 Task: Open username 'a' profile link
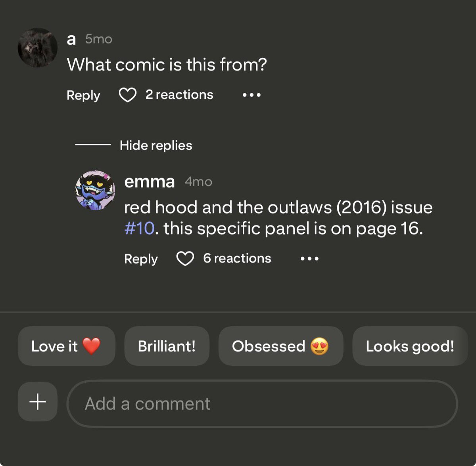71,40
